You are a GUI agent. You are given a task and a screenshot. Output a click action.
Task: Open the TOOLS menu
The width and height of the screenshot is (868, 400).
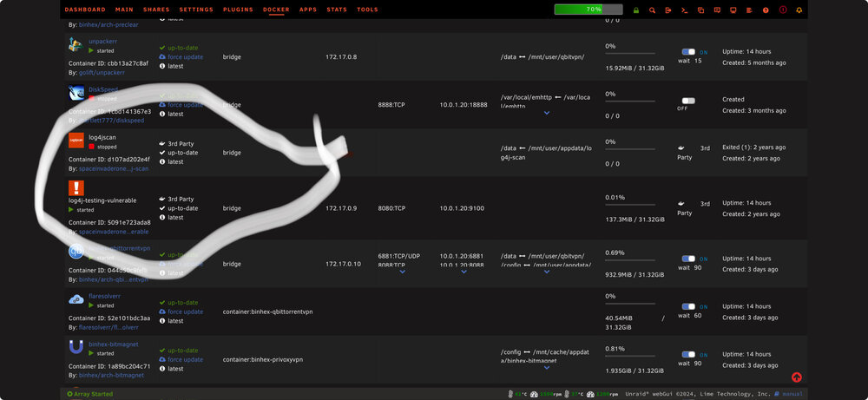coord(367,10)
